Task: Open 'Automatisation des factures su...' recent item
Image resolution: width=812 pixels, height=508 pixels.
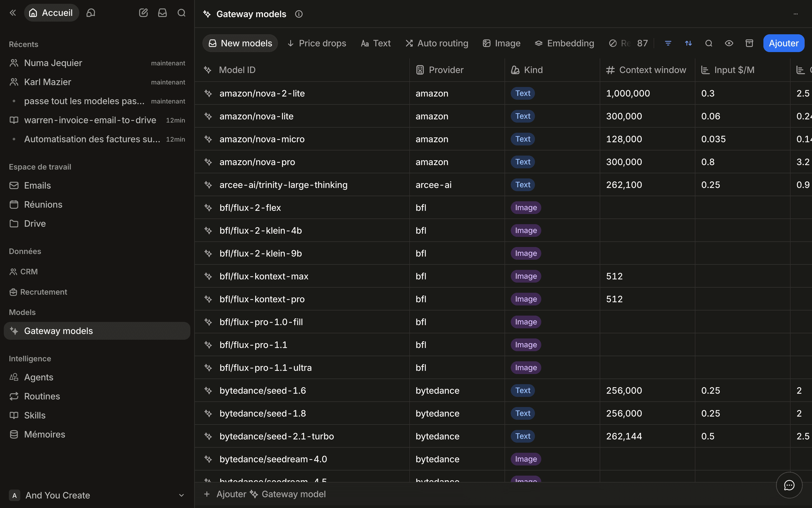Action: tap(97, 139)
